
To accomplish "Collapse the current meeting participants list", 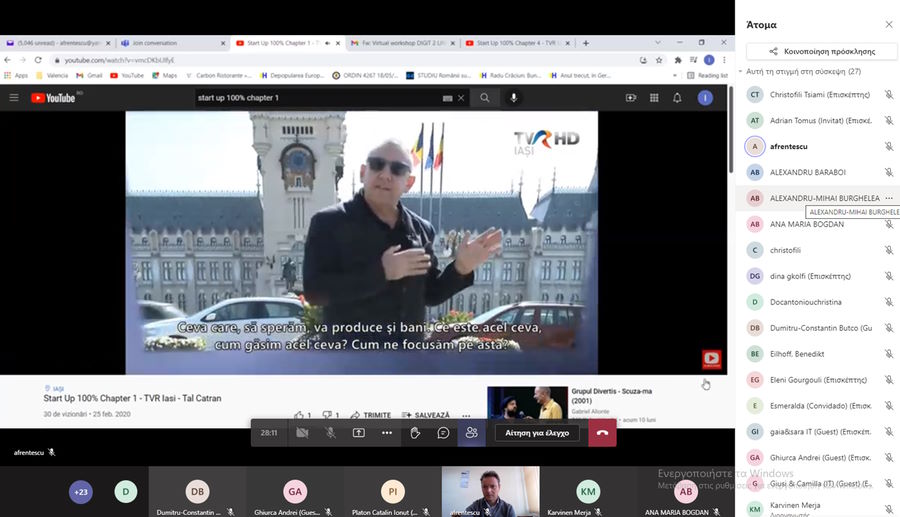I will pyautogui.click(x=741, y=72).
